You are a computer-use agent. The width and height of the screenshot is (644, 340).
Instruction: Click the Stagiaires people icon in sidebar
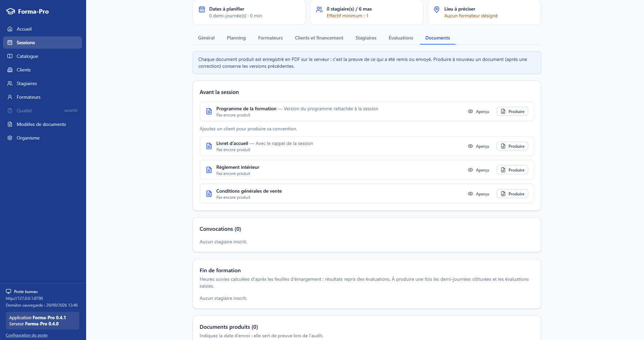coord(10,83)
